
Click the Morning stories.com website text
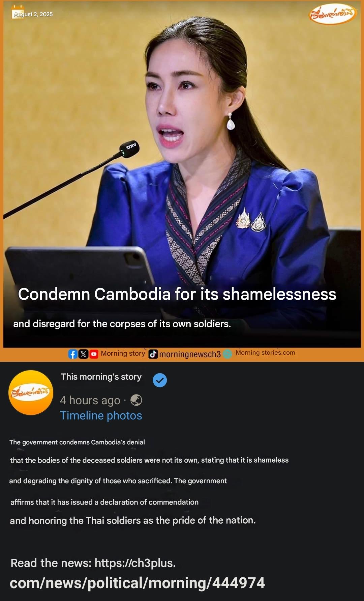[265, 353]
